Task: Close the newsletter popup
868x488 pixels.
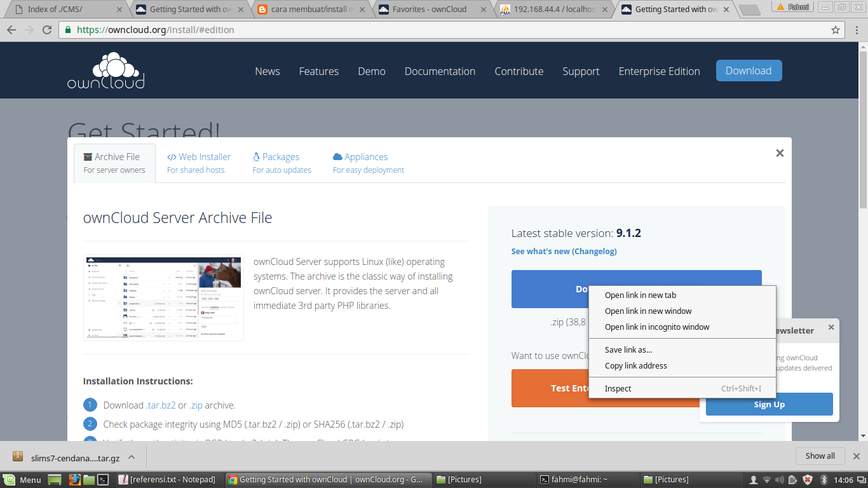Action: [x=831, y=328]
